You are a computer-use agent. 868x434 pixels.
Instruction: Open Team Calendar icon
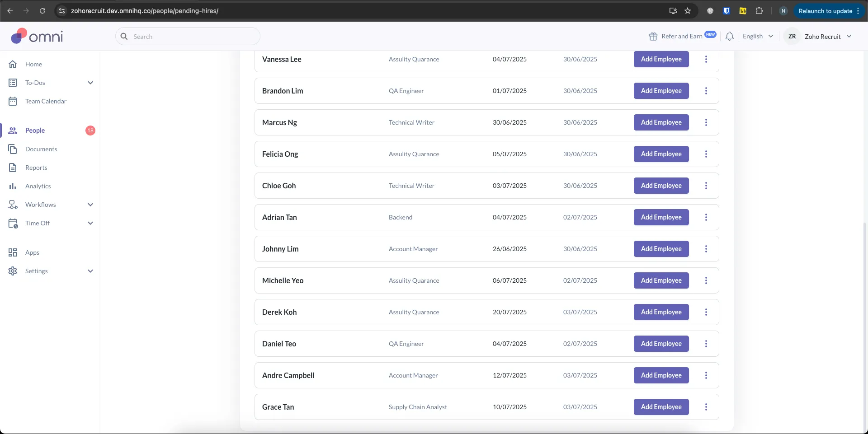click(13, 101)
